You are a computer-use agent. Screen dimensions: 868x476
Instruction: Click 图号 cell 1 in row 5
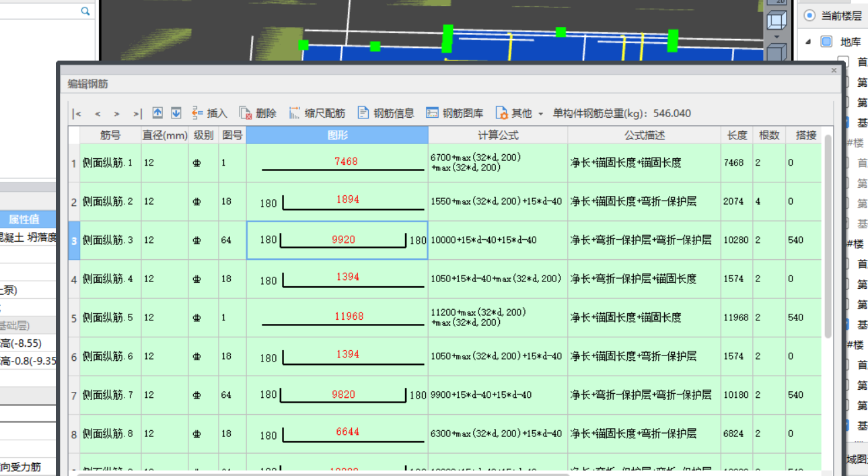tap(232, 318)
